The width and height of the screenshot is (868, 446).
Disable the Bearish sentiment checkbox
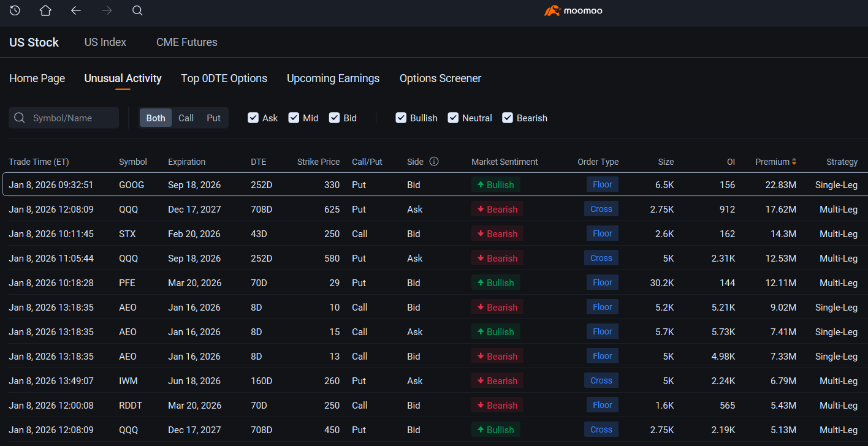508,118
